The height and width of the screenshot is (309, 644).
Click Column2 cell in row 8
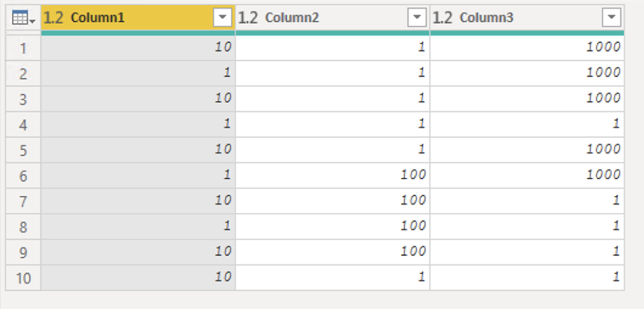click(333, 227)
